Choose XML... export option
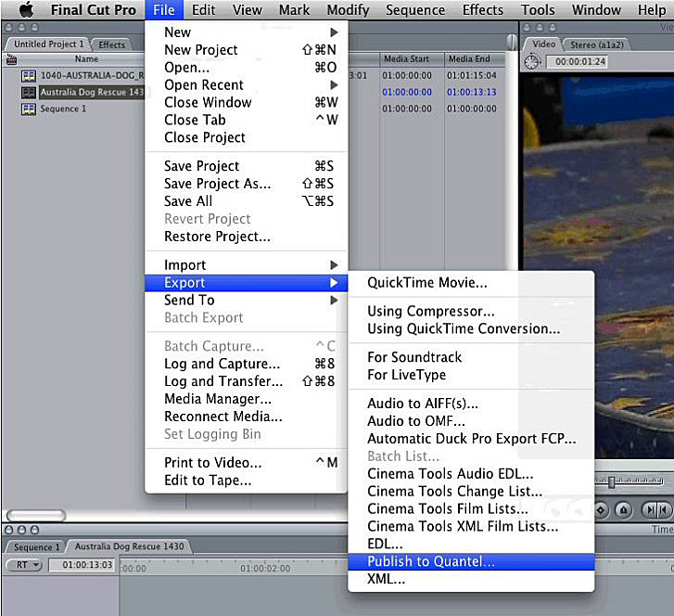The width and height of the screenshot is (674, 616). [x=471, y=580]
